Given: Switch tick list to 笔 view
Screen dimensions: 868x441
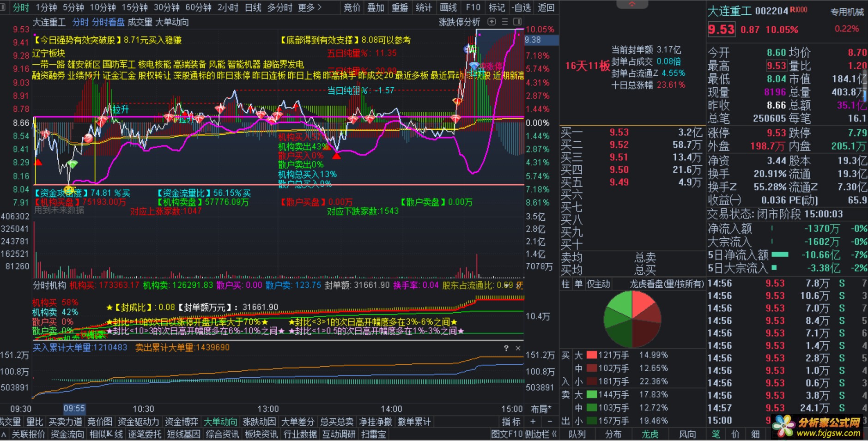Looking at the screenshot, I should click(x=716, y=434).
